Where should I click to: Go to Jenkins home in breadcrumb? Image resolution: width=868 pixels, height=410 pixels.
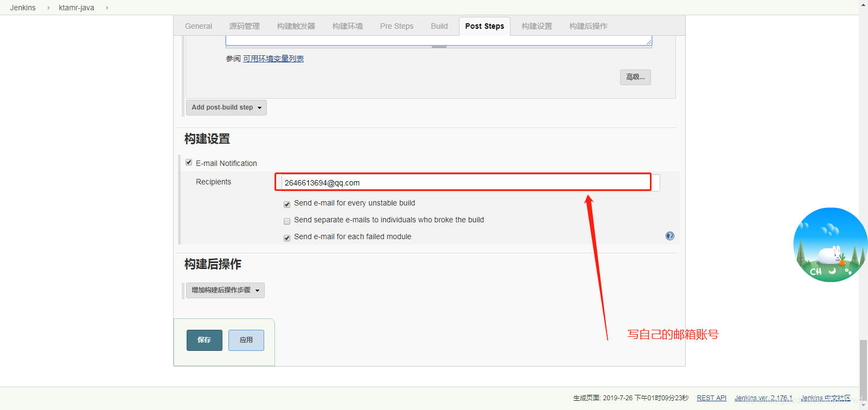(x=23, y=8)
